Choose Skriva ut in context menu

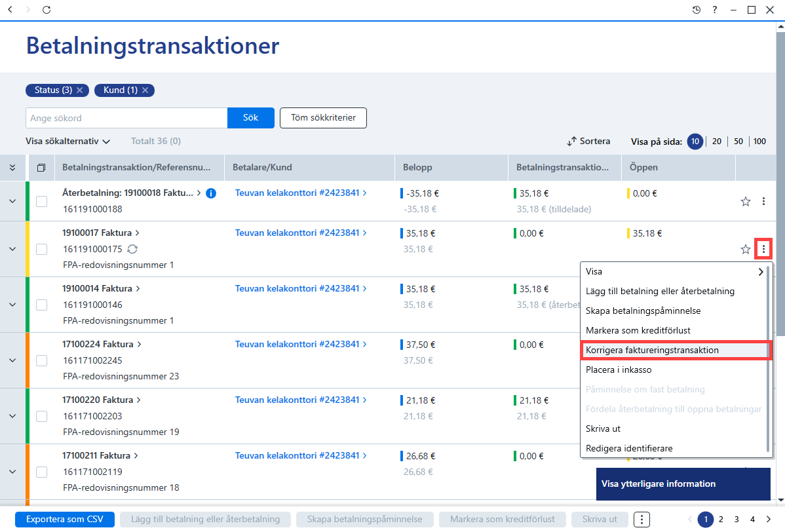tap(674, 429)
